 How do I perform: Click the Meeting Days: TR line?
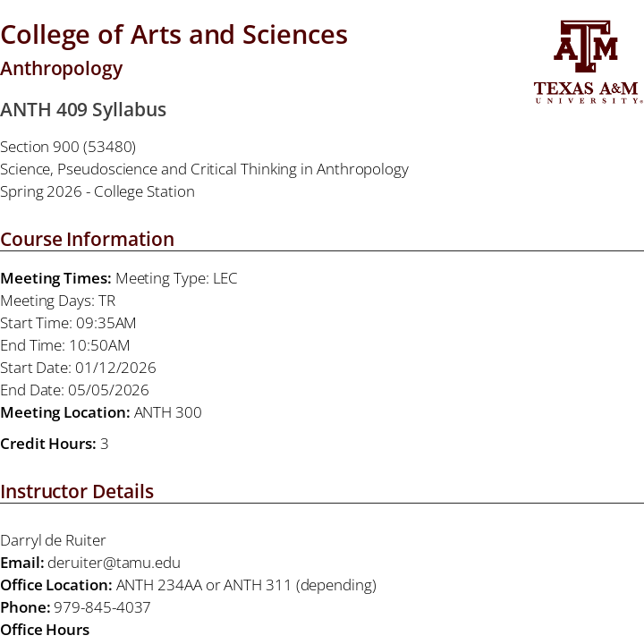pos(58,301)
